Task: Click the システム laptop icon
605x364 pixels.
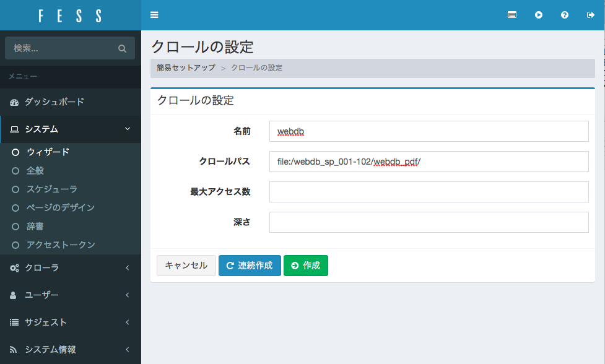Action: 14,129
